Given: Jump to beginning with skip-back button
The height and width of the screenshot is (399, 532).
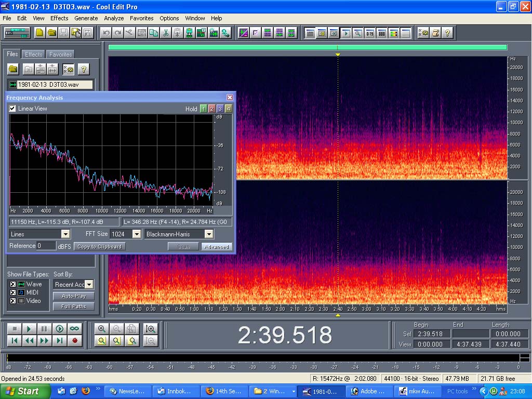Looking at the screenshot, I should pos(14,341).
